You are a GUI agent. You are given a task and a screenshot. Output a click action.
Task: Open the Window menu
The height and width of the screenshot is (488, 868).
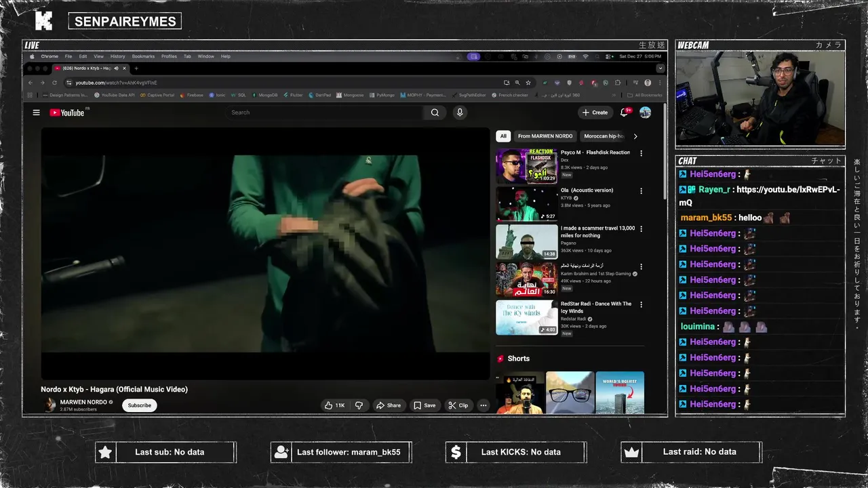[x=206, y=56]
